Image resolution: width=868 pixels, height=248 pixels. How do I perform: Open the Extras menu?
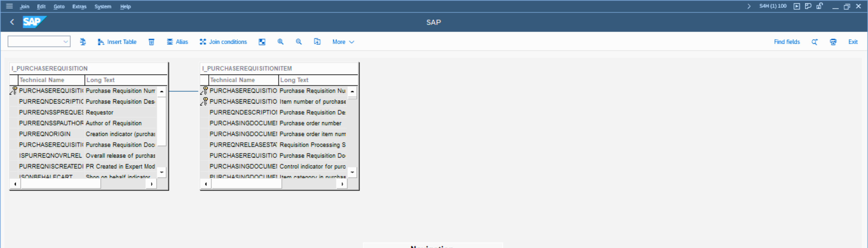click(79, 6)
